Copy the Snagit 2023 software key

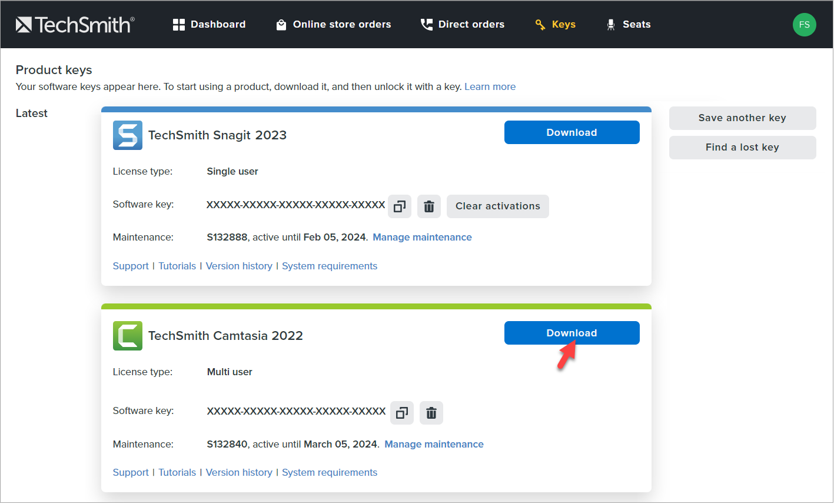coord(400,206)
